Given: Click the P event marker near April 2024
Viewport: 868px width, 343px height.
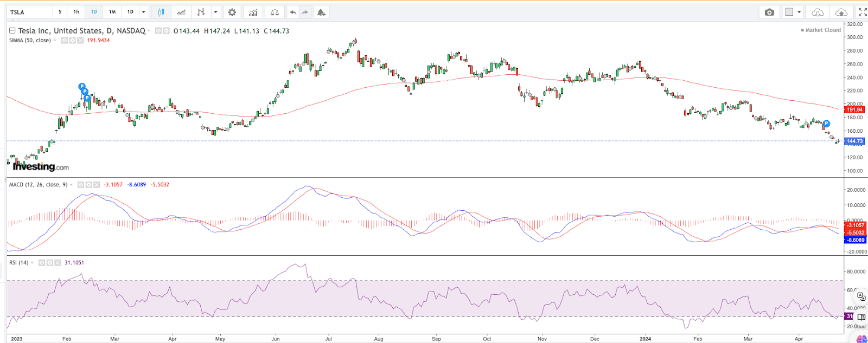Looking at the screenshot, I should coord(826,124).
